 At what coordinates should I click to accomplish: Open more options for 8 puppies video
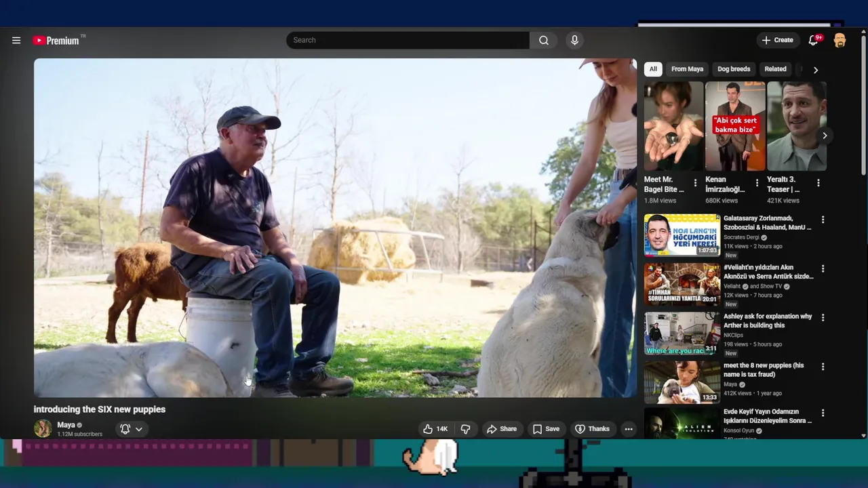(823, 366)
